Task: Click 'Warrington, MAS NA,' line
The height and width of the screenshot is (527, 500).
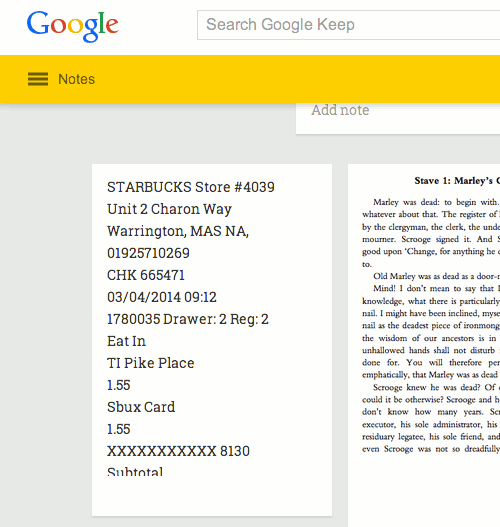Action: [178, 231]
